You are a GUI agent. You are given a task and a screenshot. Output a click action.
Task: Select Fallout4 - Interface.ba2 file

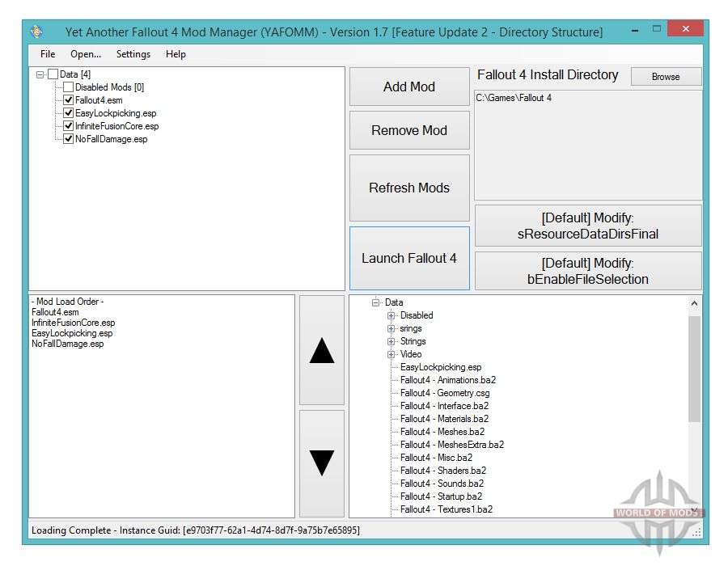[444, 407]
